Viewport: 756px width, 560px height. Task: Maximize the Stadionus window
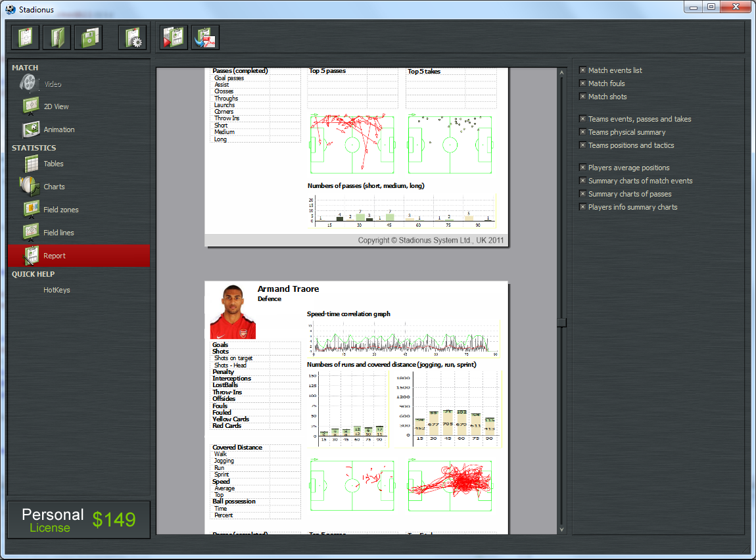[711, 7]
